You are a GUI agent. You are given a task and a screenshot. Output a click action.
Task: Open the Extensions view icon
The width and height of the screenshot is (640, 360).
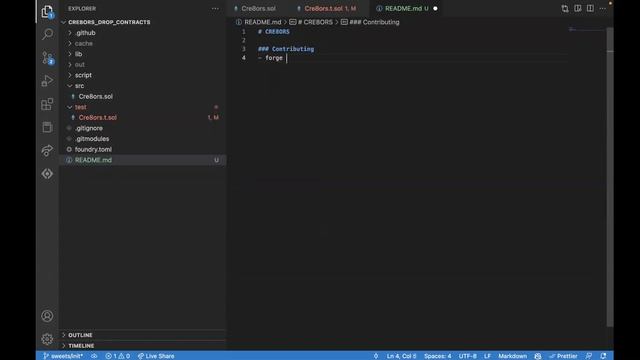[47, 104]
